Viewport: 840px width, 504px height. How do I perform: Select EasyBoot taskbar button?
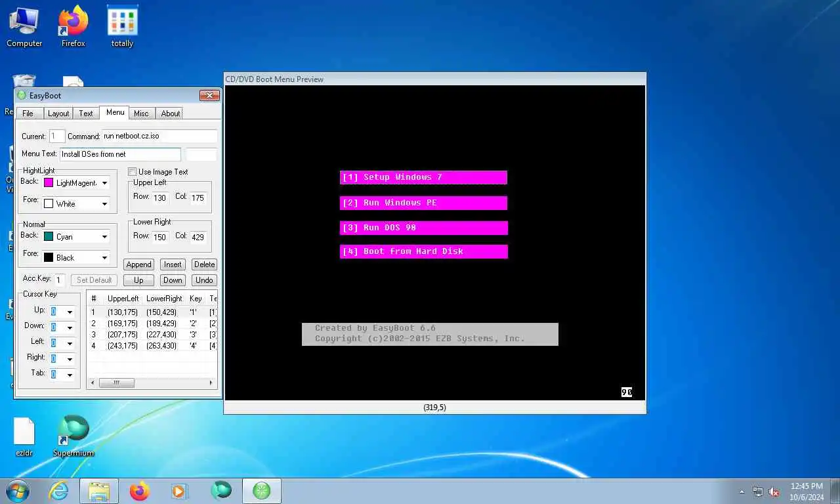262,491
